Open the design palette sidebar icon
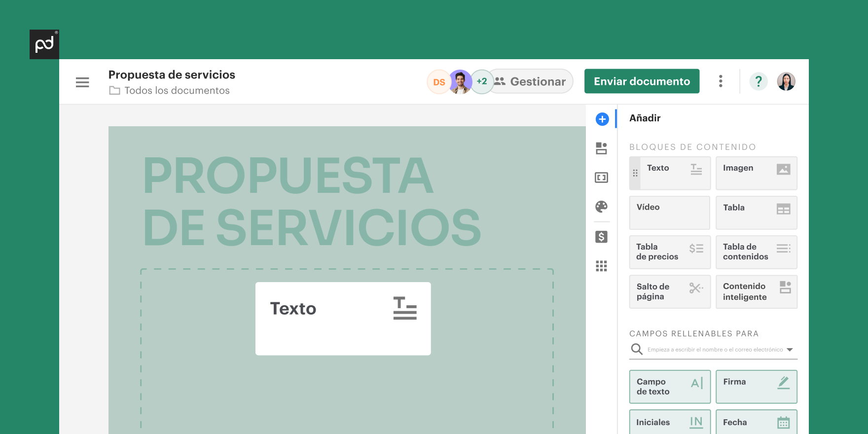Image resolution: width=868 pixels, height=434 pixels. click(x=601, y=207)
